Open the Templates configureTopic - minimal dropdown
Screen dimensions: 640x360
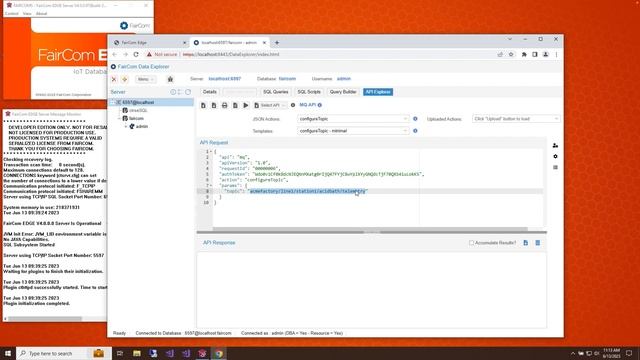click(x=353, y=131)
